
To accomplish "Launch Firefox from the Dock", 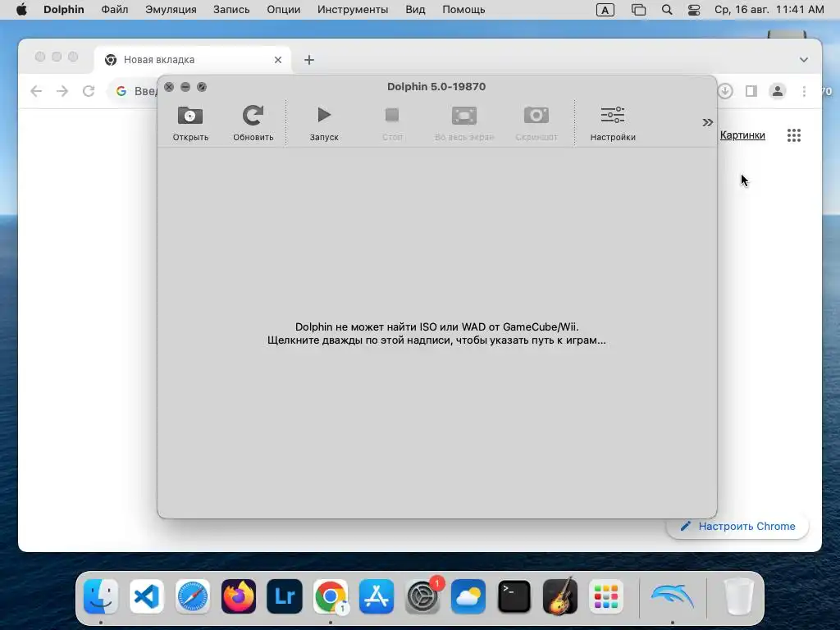I will (239, 596).
